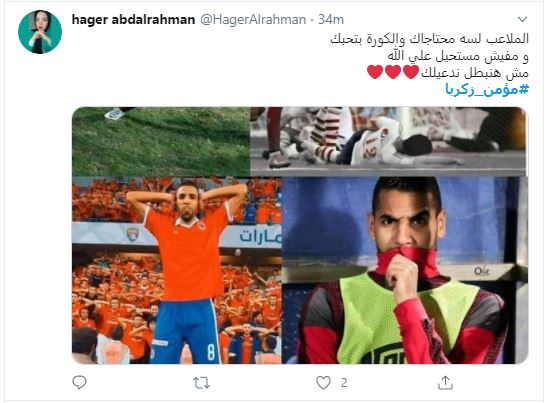This screenshot has height=403, width=548.
Task: View the fallen players photo thumbnail
Action: [389, 142]
